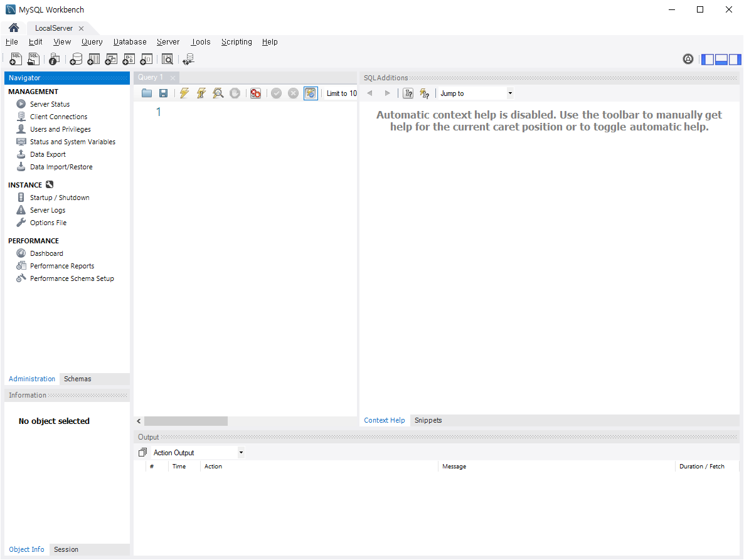Click the Snippets tab

pos(428,420)
